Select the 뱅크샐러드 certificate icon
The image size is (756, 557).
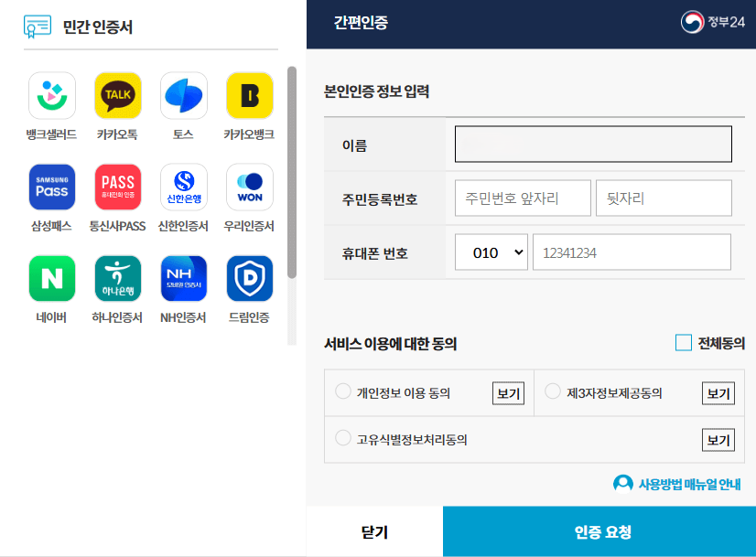tap(52, 95)
